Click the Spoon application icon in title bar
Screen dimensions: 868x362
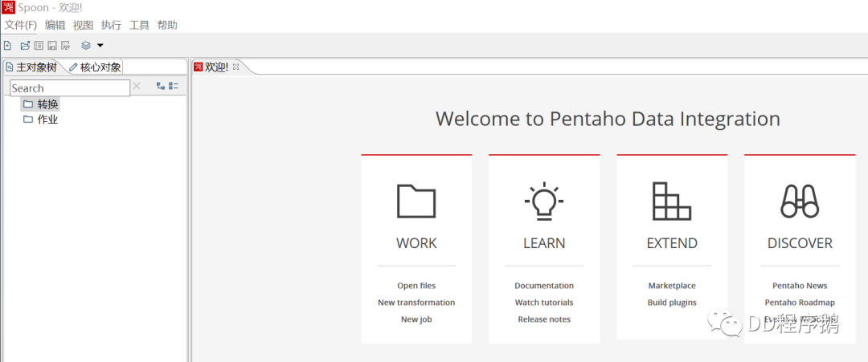coord(8,8)
